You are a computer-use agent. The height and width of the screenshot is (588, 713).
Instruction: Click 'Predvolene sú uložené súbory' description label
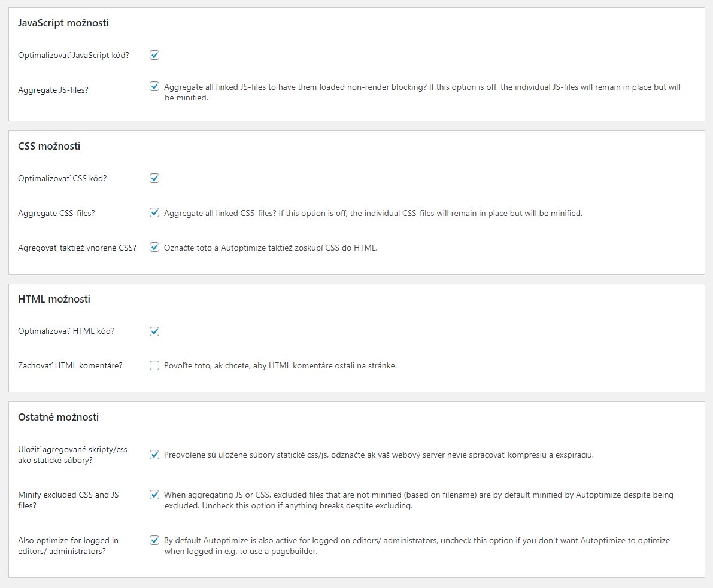click(379, 455)
